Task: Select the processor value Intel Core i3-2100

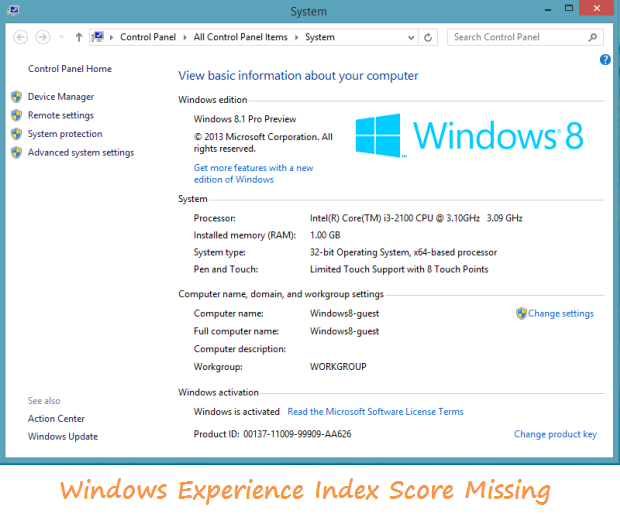Action: pos(416,218)
